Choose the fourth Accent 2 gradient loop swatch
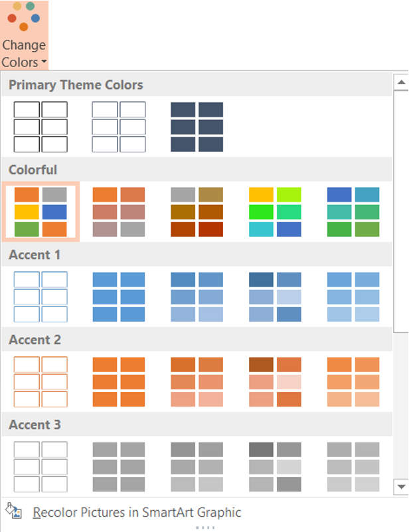The width and height of the screenshot is (409, 532). [275, 381]
